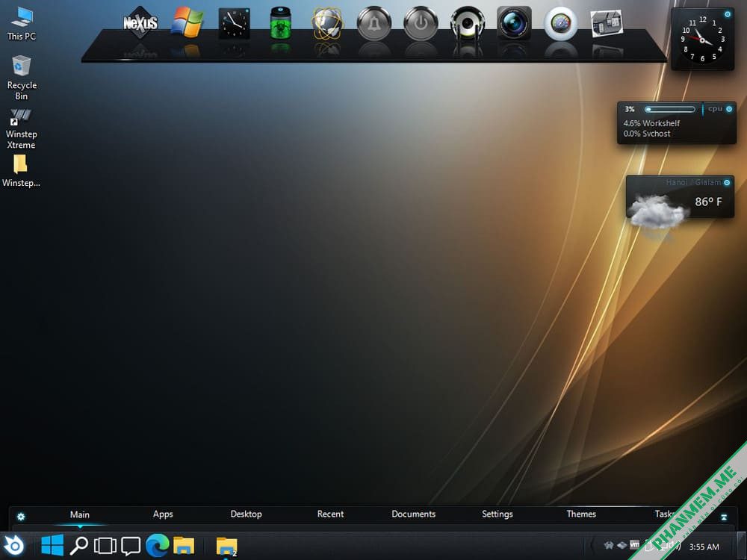
Task: Click the Winstep start orb on taskbar
Action: 14,545
